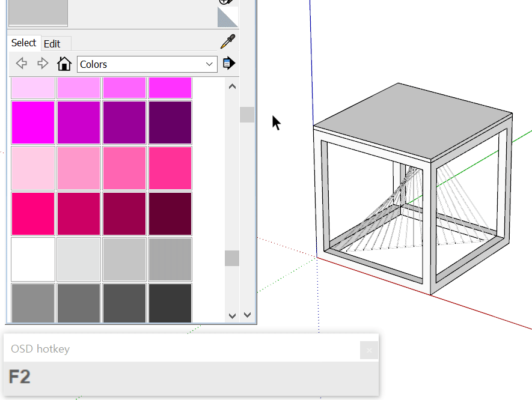Switch to the Select tab
This screenshot has height=400, width=532.
[24, 43]
